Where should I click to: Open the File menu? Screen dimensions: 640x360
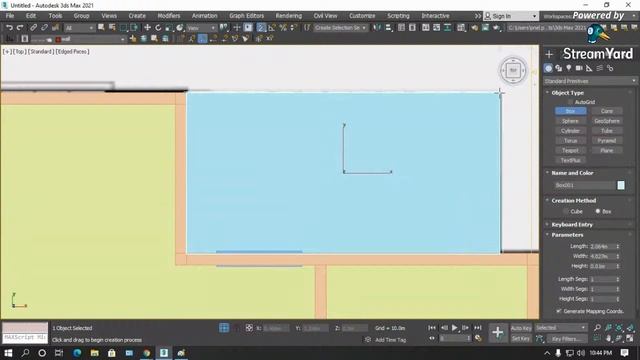(x=10, y=16)
